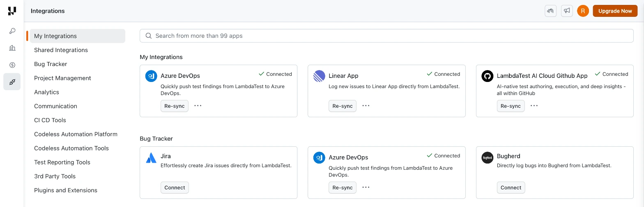Click Connected status on Linear App card
Viewport: 644px width, 207px height.
pyautogui.click(x=444, y=74)
